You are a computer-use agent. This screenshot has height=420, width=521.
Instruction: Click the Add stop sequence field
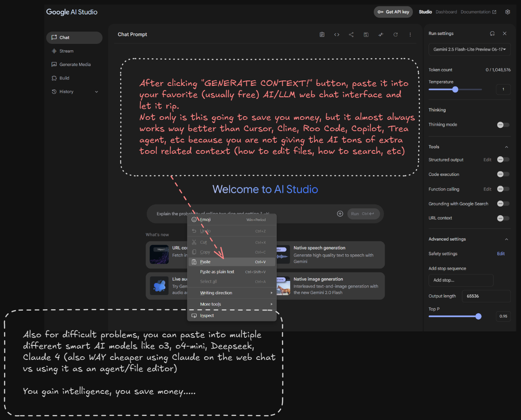point(460,280)
